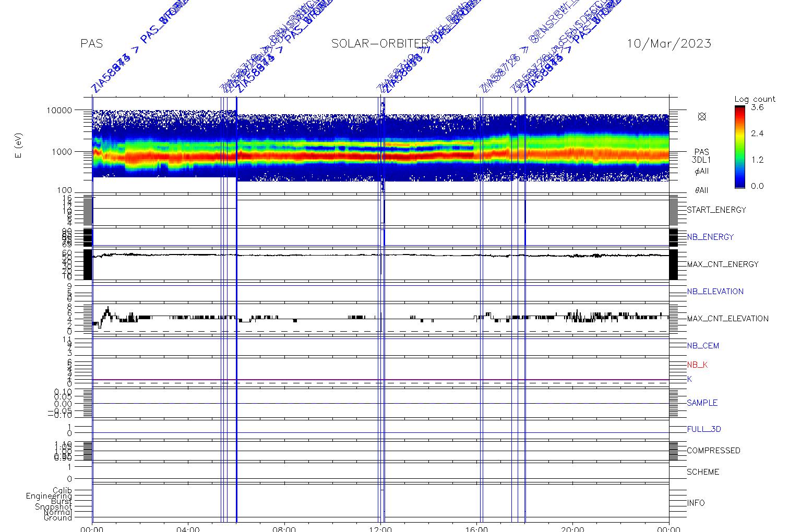
Task: Click the 12:00 time axis tick
Action: 380,528
